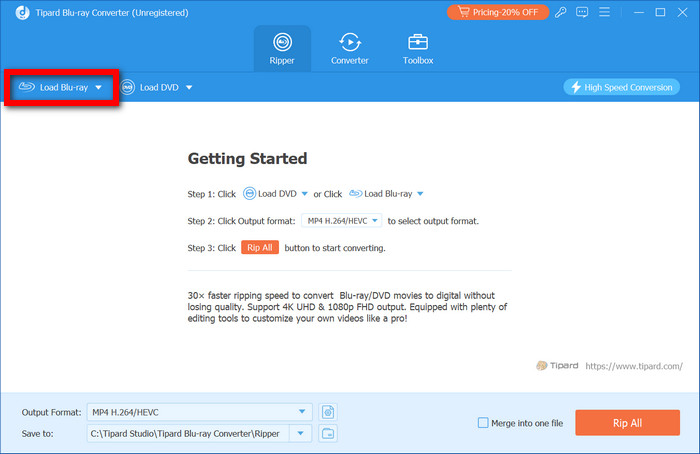Browse the save folder icon
The image size is (700, 454).
point(328,433)
